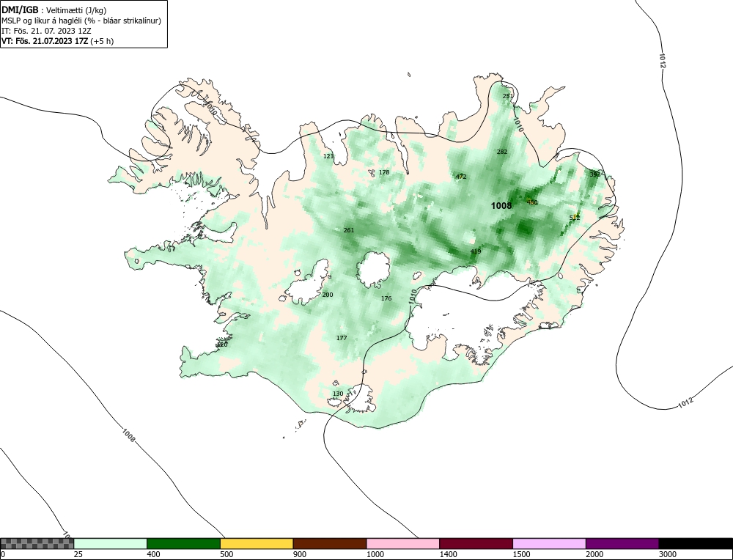Click the 1010 isobar label over the Westfjords
The image size is (733, 560).
pos(210,108)
